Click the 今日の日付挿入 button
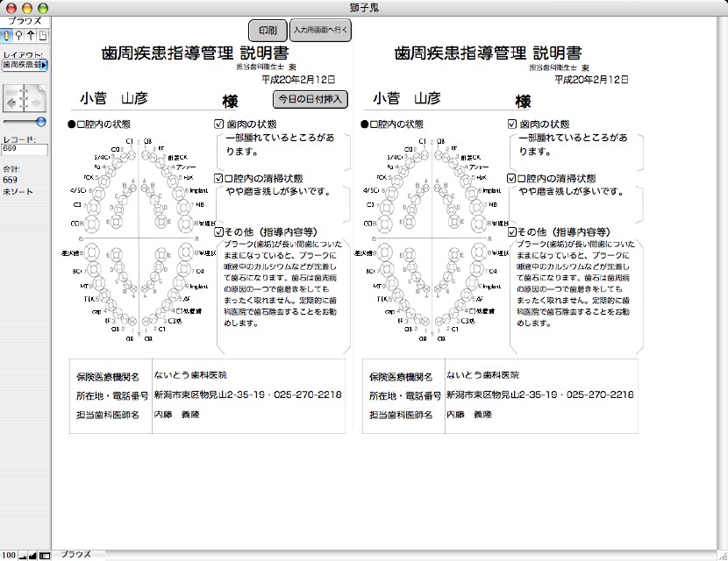Image resolution: width=728 pixels, height=561 pixels. pyautogui.click(x=310, y=99)
